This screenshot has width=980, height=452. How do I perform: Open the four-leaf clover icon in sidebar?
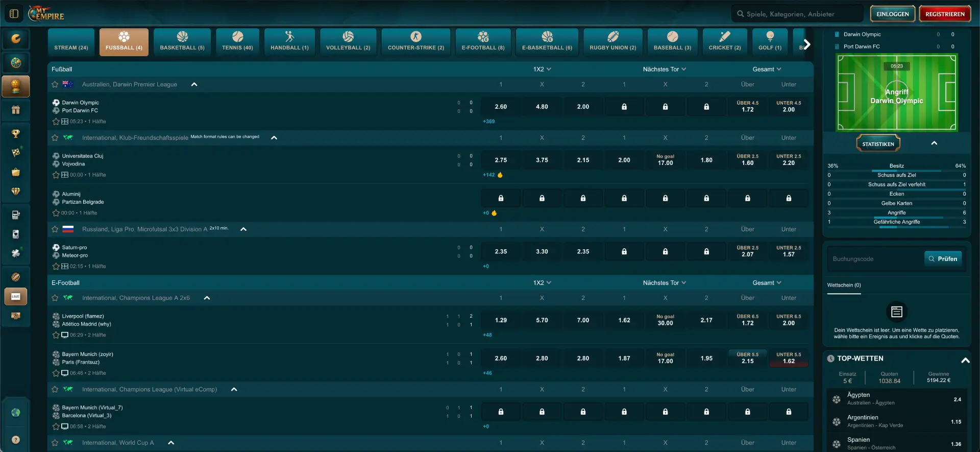coord(16,253)
